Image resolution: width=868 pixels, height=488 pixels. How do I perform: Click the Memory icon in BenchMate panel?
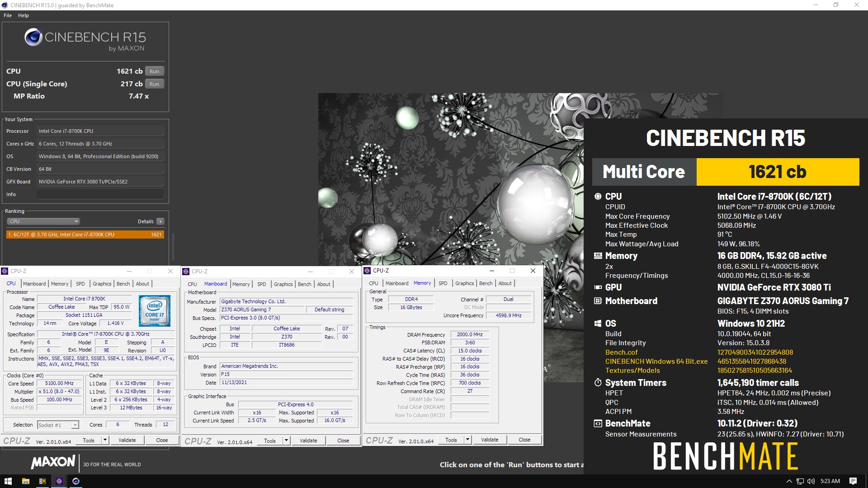[x=598, y=256]
